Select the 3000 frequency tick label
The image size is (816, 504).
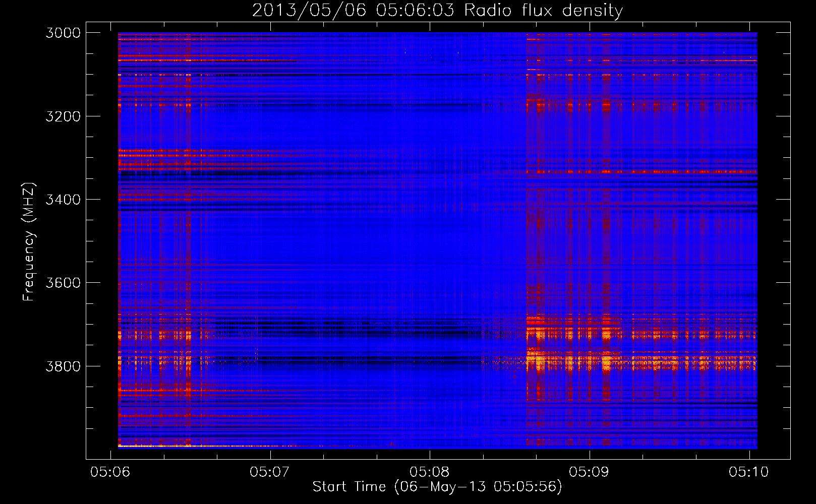(x=63, y=33)
